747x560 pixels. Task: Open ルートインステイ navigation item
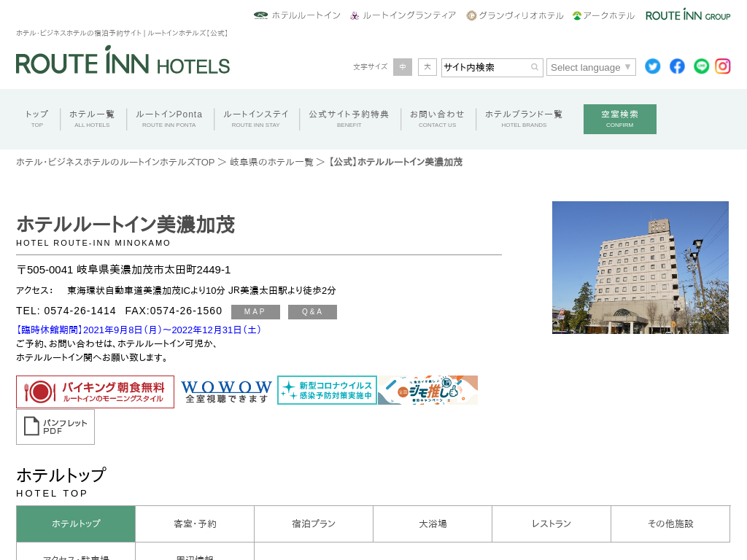point(256,119)
